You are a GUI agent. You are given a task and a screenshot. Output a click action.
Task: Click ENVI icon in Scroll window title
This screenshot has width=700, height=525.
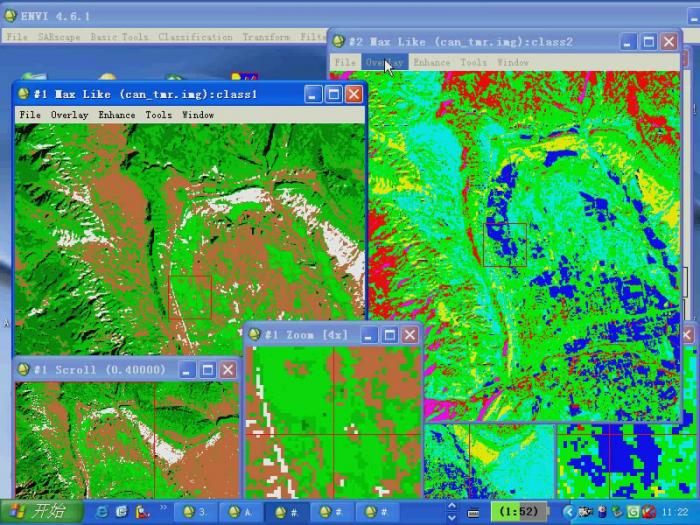24,370
